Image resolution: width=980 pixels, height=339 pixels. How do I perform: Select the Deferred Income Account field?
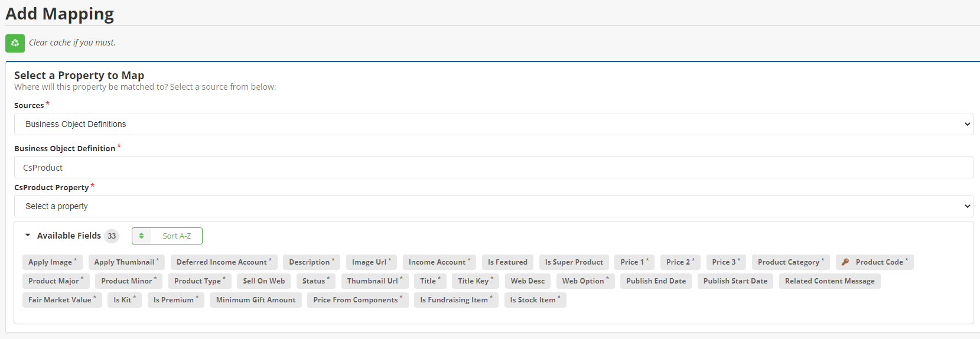tap(224, 262)
